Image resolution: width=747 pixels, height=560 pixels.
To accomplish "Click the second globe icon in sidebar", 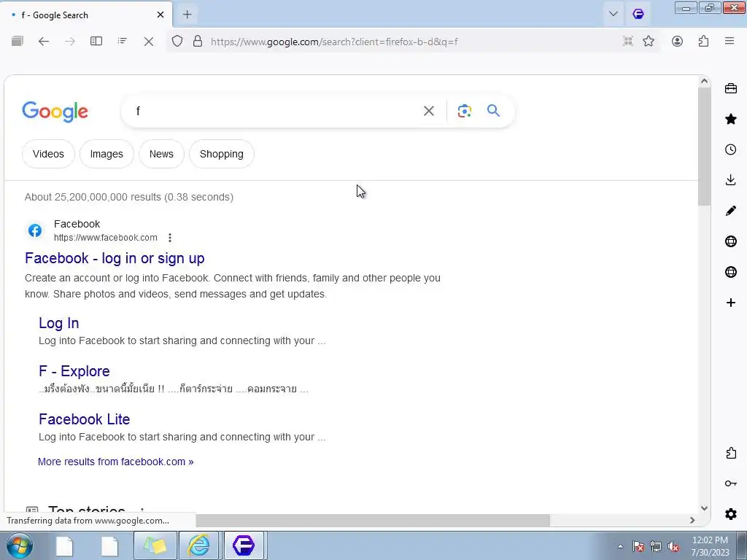I will pyautogui.click(x=731, y=272).
